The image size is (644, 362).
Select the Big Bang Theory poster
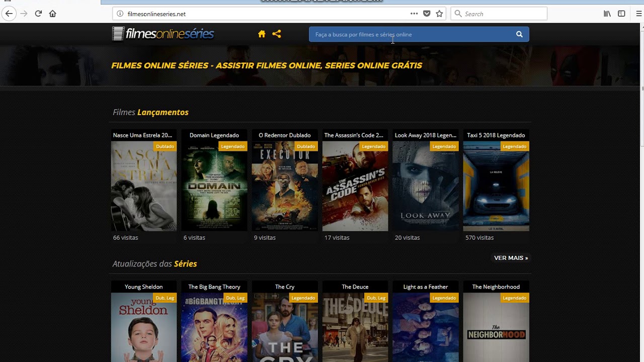pyautogui.click(x=214, y=327)
